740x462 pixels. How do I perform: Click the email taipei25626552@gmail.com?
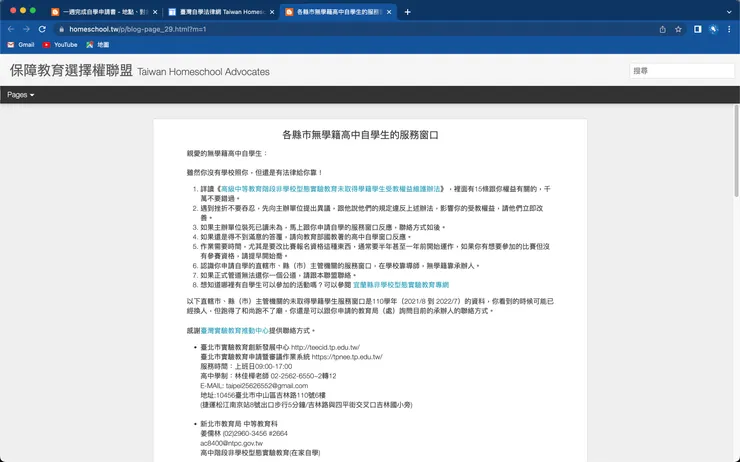267,386
